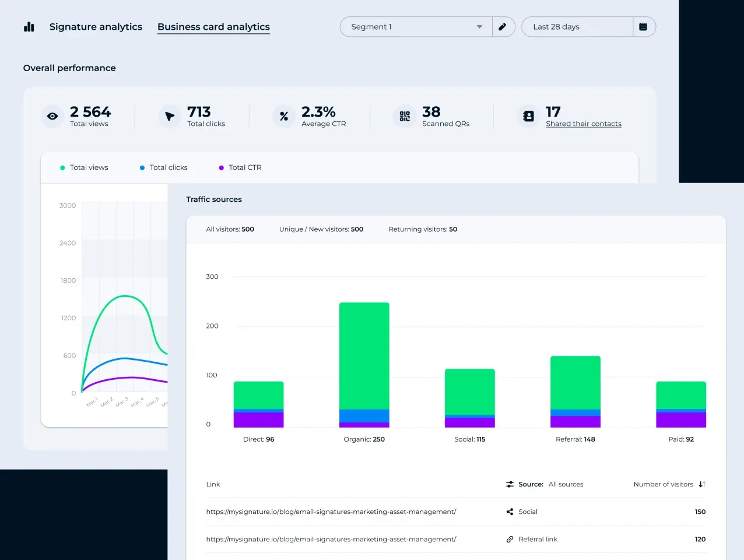
Task: Click the 2 564 total views value
Action: point(90,111)
